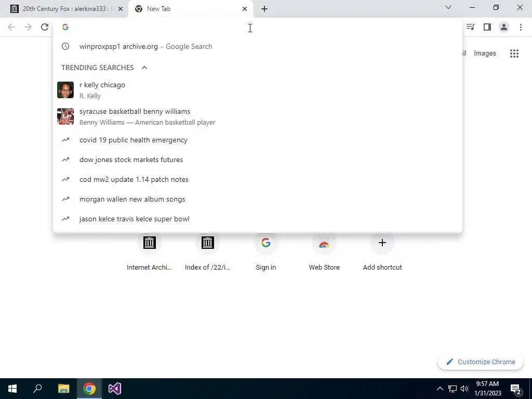This screenshot has height=399, width=532.
Task: Click Chrome icon in the taskbar
Action: tap(89, 389)
